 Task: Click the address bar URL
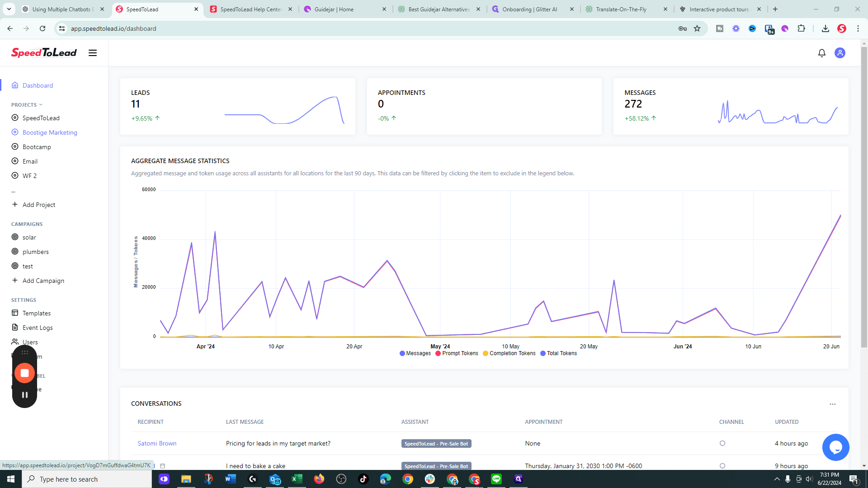113,28
